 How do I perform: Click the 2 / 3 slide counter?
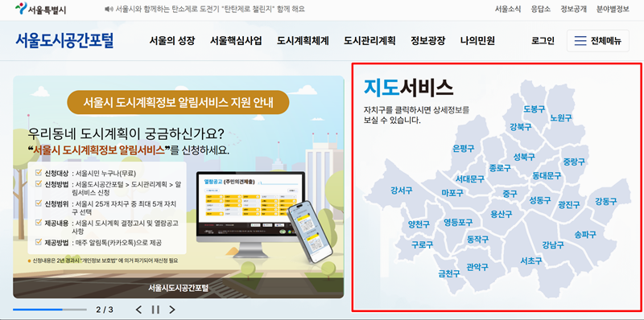(105, 310)
